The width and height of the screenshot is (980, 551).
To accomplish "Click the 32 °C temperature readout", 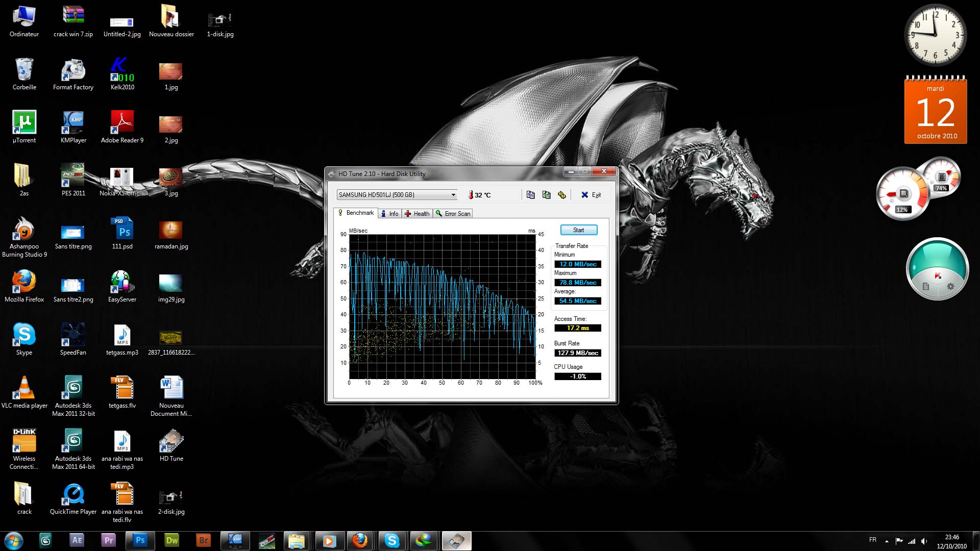I will [x=480, y=195].
